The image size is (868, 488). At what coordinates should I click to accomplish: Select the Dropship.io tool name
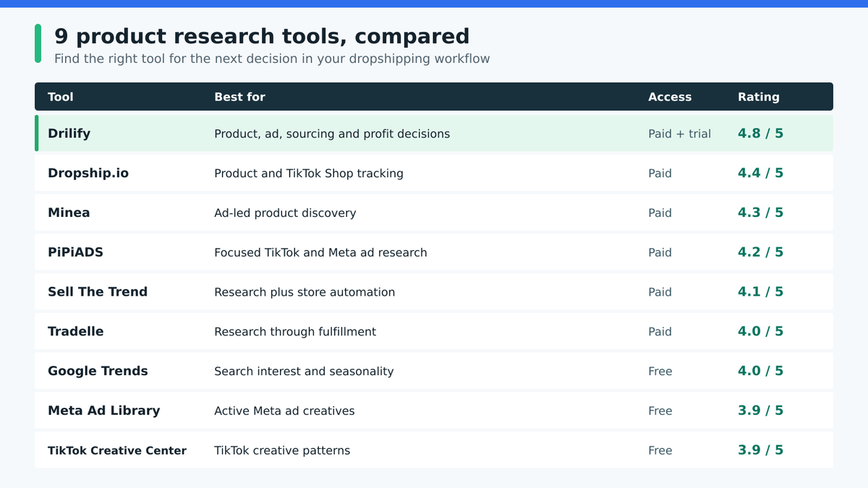(x=88, y=174)
